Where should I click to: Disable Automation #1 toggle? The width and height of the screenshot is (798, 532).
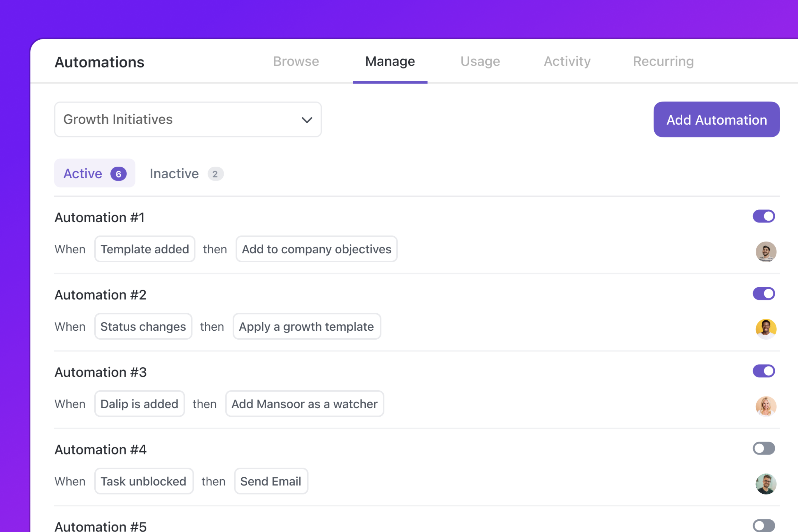tap(764, 216)
